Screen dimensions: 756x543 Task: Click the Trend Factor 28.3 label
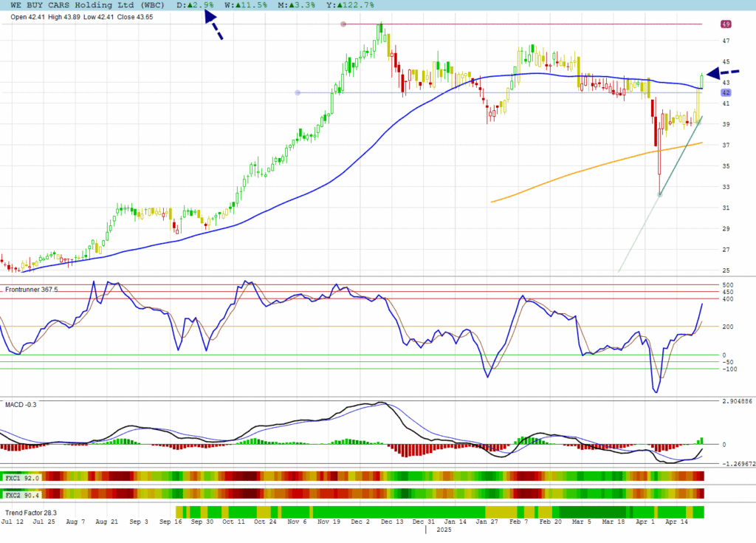tap(31, 513)
